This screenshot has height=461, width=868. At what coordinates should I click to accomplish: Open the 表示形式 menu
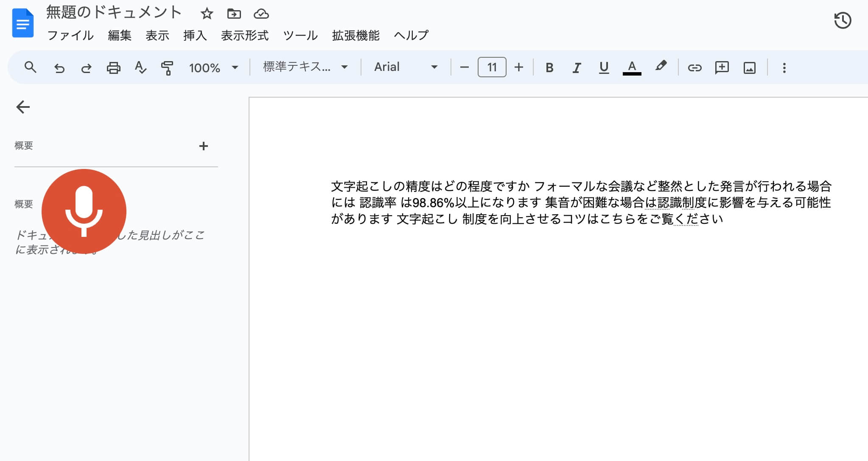pyautogui.click(x=245, y=36)
